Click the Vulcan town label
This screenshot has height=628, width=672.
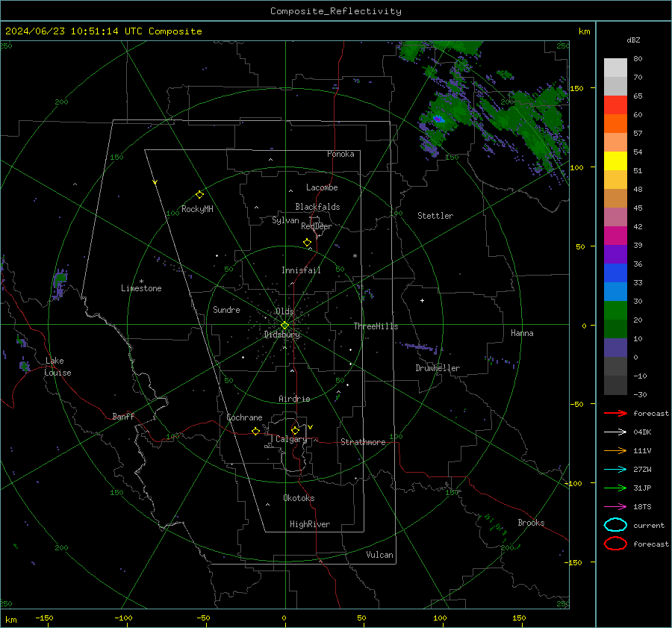379,555
